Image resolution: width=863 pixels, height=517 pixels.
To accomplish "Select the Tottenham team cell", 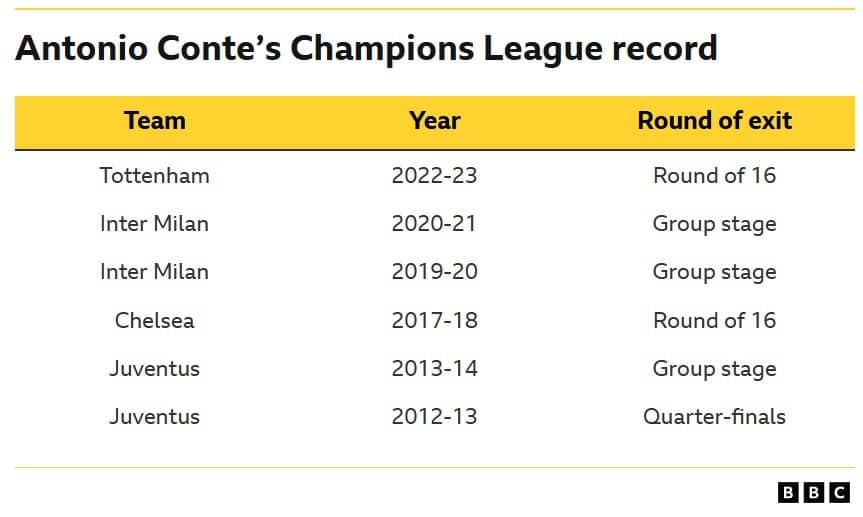I will click(154, 176).
